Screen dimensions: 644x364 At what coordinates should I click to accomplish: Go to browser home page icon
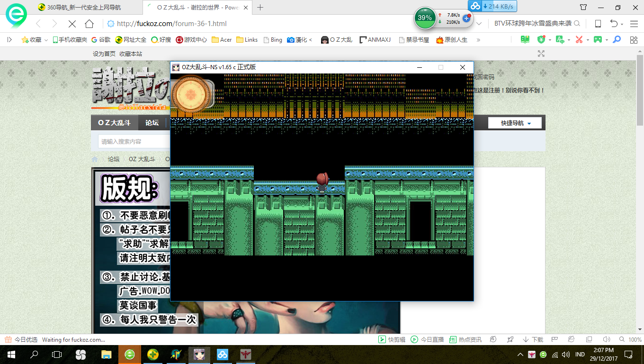pyautogui.click(x=89, y=24)
